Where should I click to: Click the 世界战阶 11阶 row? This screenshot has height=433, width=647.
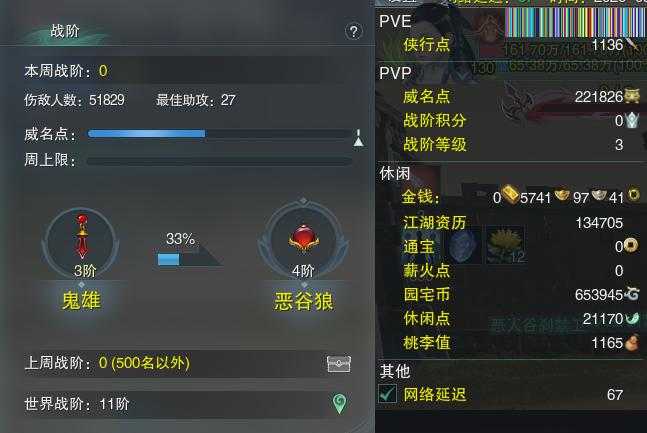click(x=188, y=403)
